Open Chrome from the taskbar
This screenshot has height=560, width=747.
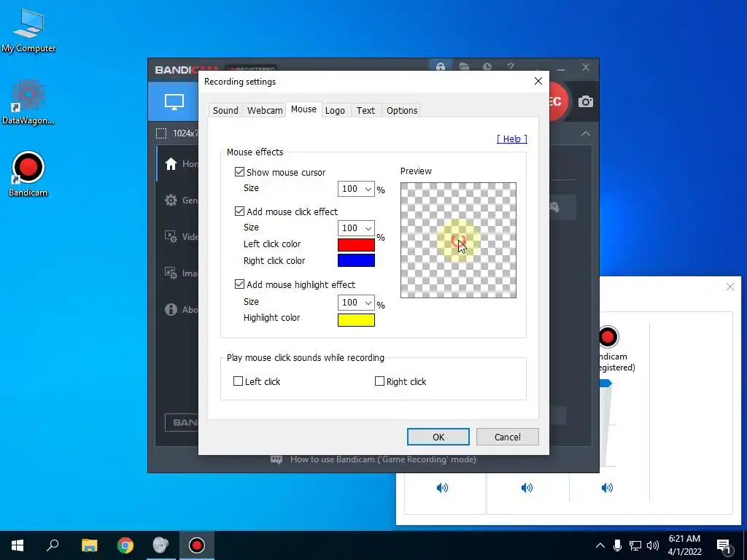pos(125,545)
